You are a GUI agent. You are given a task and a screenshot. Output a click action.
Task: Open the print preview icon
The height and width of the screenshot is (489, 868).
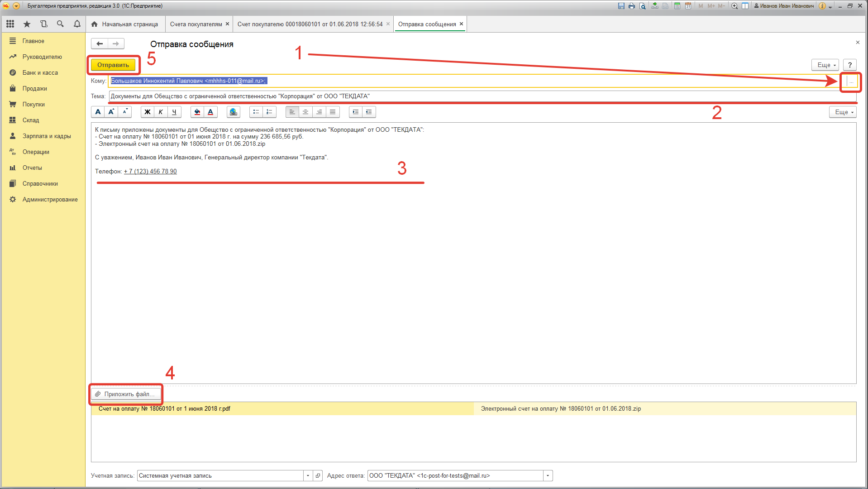643,6
